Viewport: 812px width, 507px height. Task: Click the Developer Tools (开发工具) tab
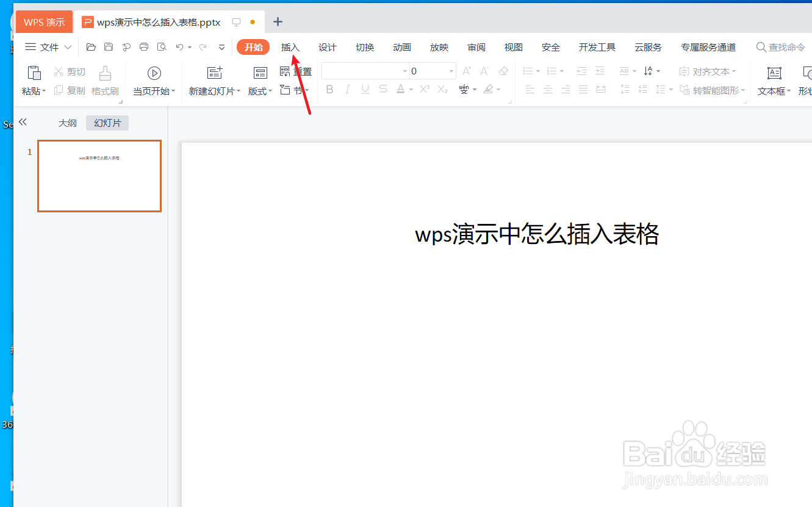(597, 47)
